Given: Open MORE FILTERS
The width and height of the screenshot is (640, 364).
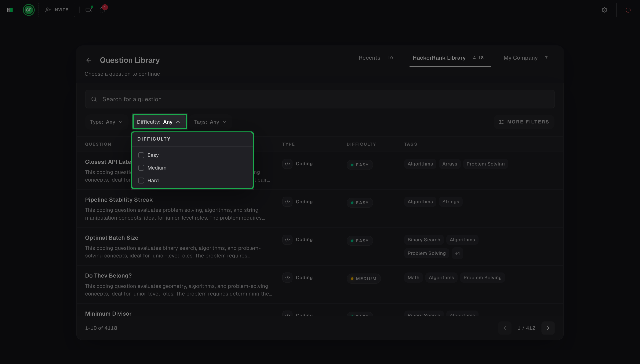Looking at the screenshot, I should [524, 122].
